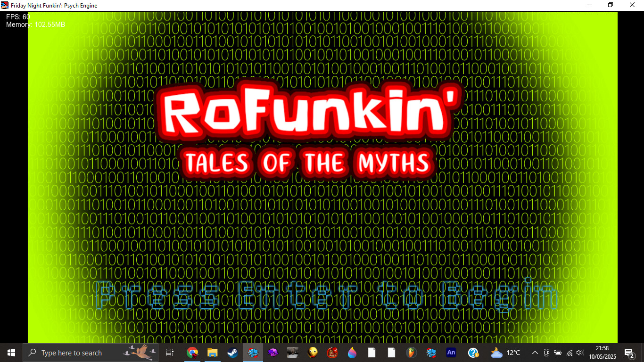Viewport: 644px width, 362px height.
Task: Open the volume speaker tray icon
Action: [580, 353]
